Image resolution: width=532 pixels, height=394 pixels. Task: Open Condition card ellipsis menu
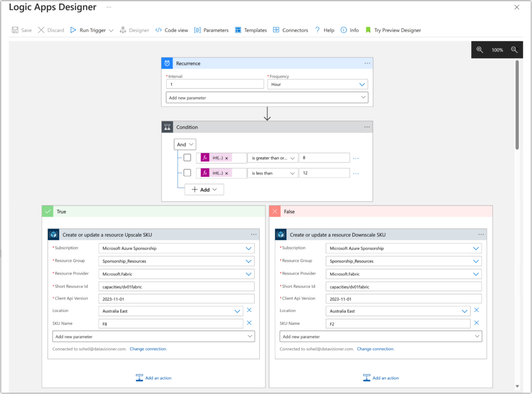pos(367,127)
